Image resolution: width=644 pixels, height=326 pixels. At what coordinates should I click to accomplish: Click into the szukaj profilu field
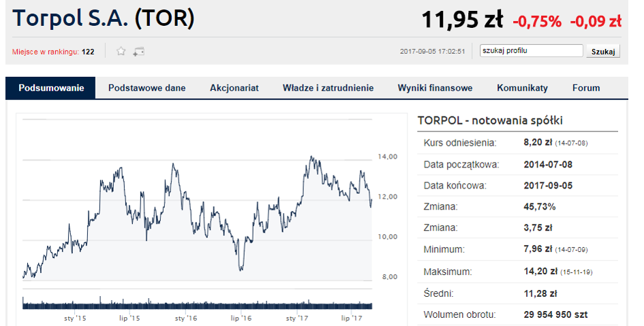[x=531, y=51]
